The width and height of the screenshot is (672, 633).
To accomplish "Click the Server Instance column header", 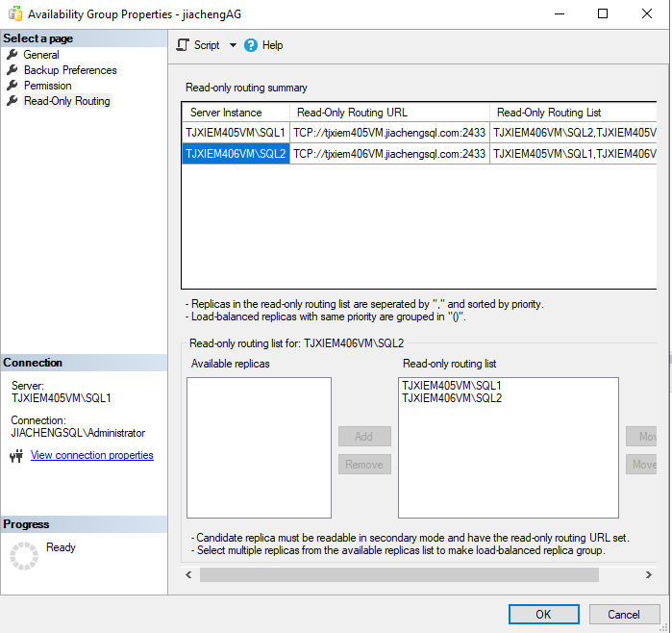I will coord(226,113).
